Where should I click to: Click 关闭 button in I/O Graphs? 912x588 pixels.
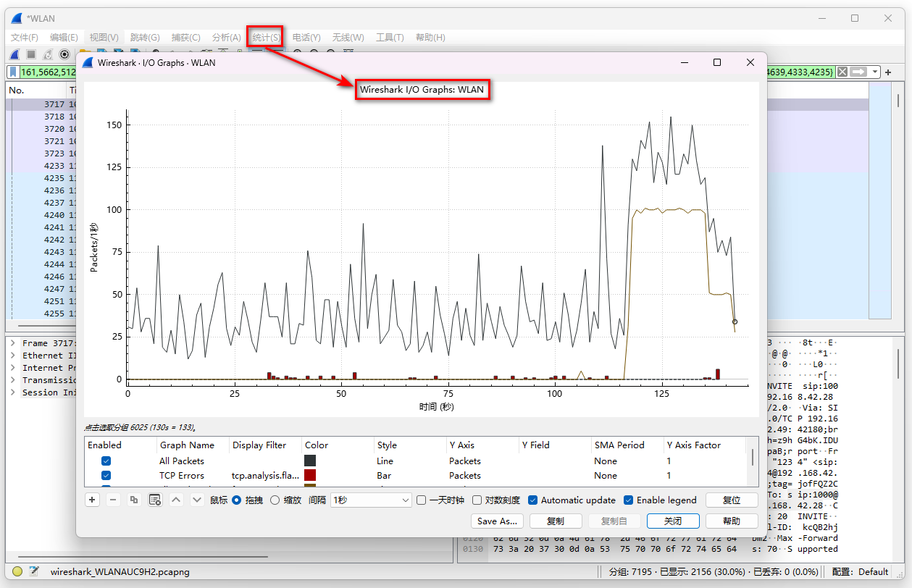pos(673,521)
